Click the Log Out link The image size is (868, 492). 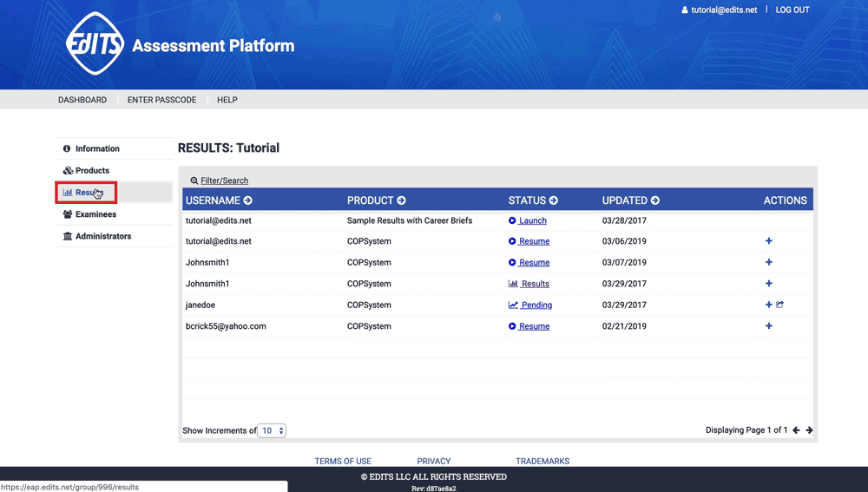pyautogui.click(x=792, y=10)
